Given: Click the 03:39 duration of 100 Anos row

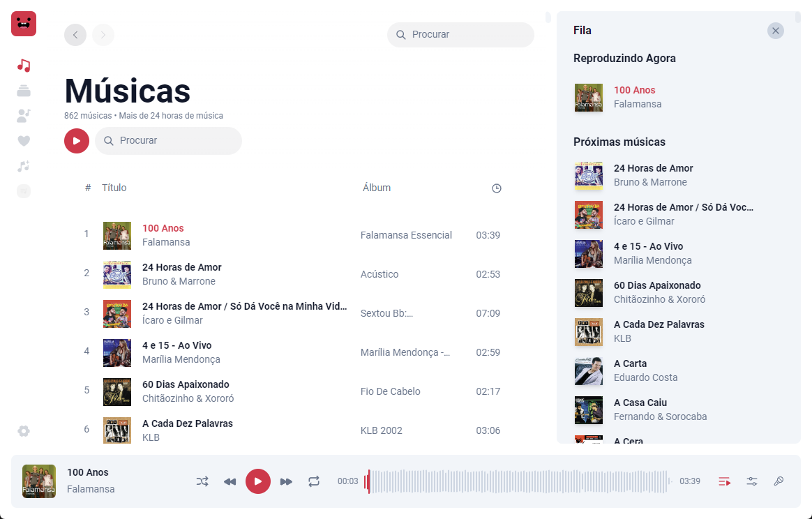Looking at the screenshot, I should (x=488, y=235).
